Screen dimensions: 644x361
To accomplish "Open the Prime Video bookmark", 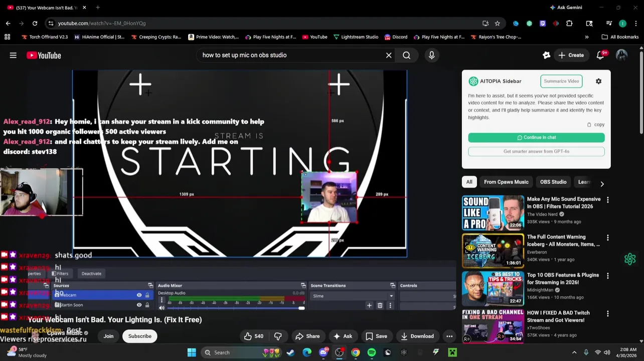I will point(214,37).
